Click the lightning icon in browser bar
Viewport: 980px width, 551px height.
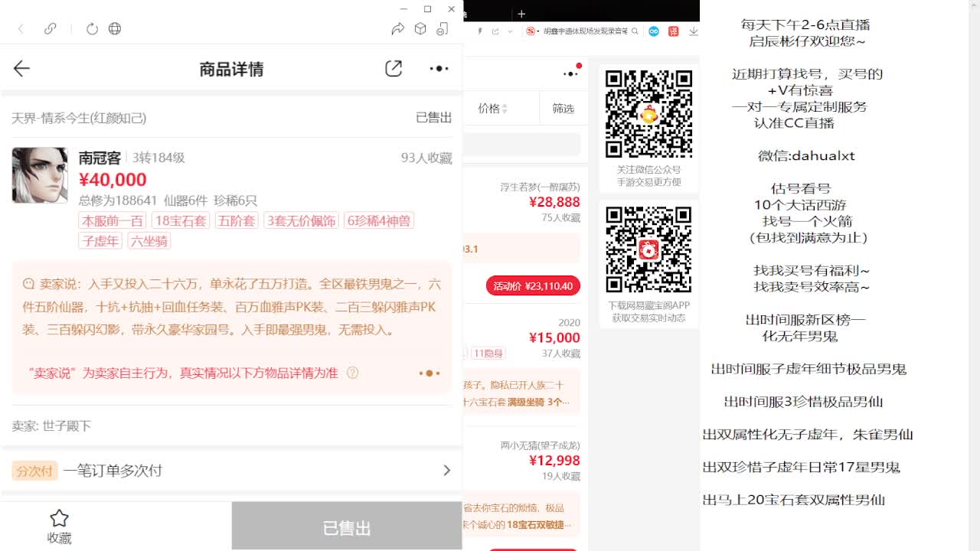[480, 31]
